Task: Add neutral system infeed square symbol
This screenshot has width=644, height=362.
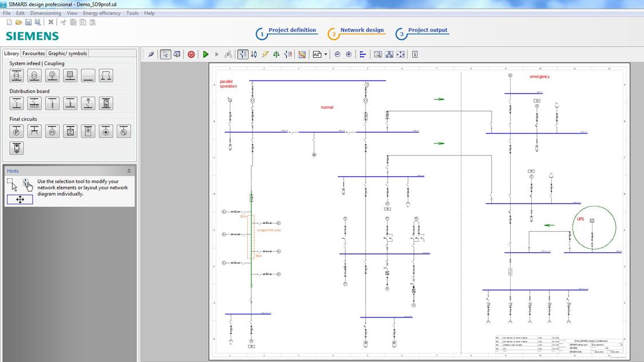Action: [70, 75]
